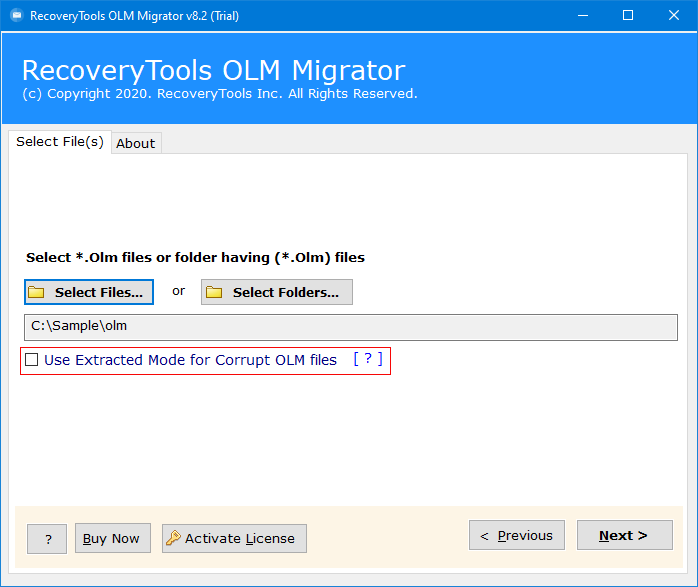698x587 pixels.
Task: Minimize the OLM Migrator window
Action: [x=582, y=15]
